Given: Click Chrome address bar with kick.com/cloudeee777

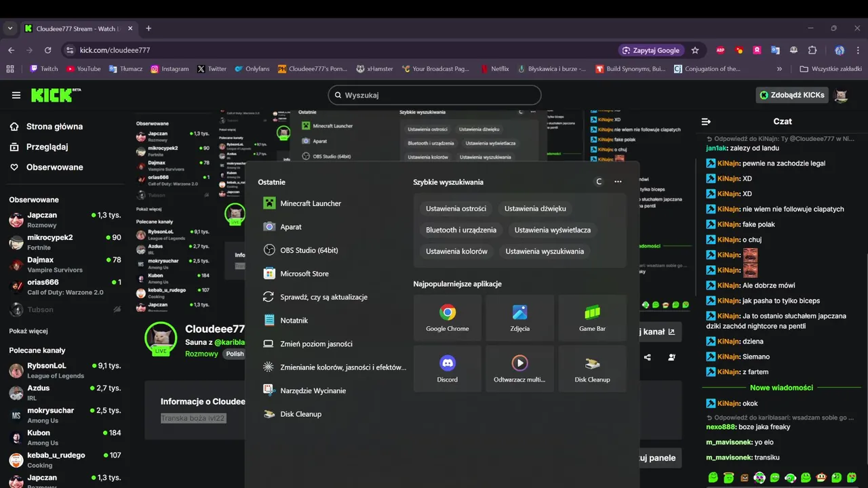Looking at the screenshot, I should (x=339, y=50).
